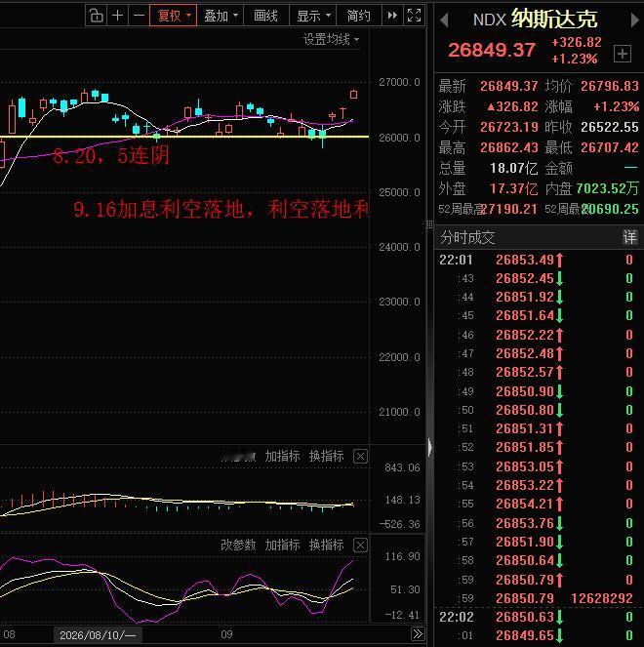Select trade row 22:01 26853.49
Screen dimensions: 644x647
(539, 260)
